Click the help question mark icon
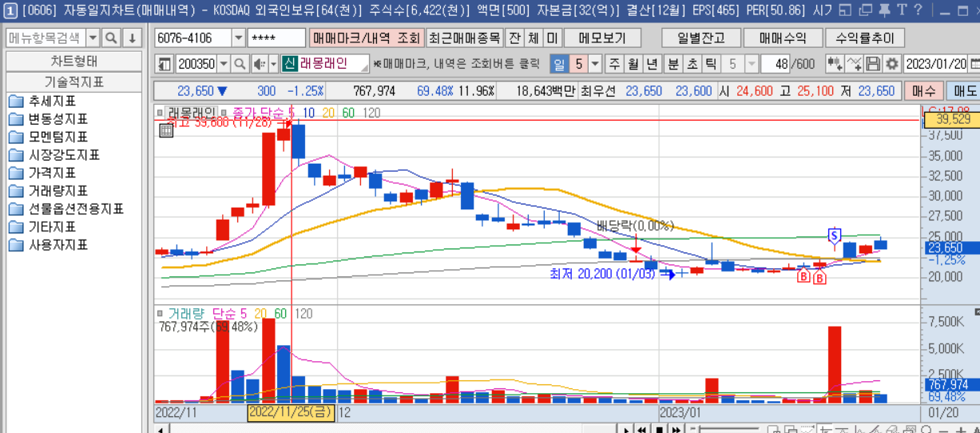This screenshot has width=980, height=433. tap(918, 10)
